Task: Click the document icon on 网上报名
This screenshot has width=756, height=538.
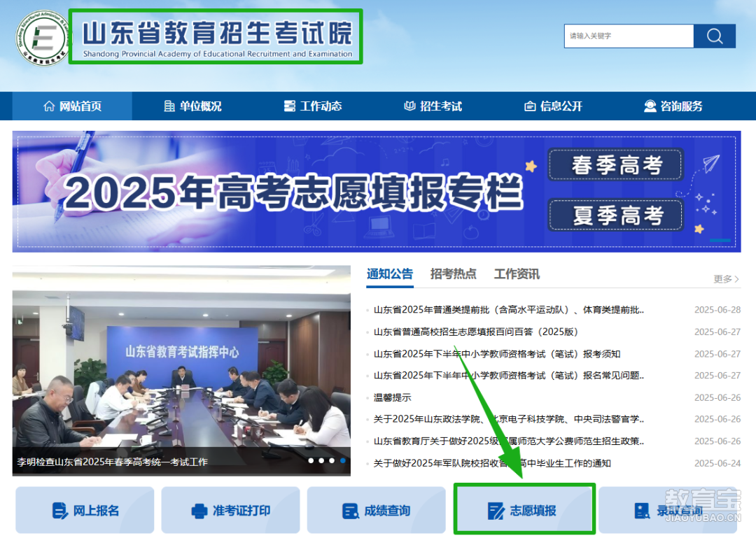Action: (59, 511)
